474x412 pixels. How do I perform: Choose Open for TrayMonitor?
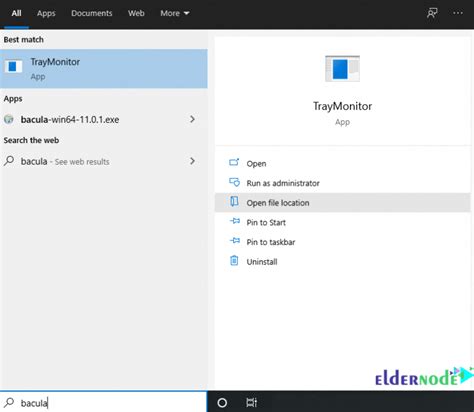tap(343, 164)
